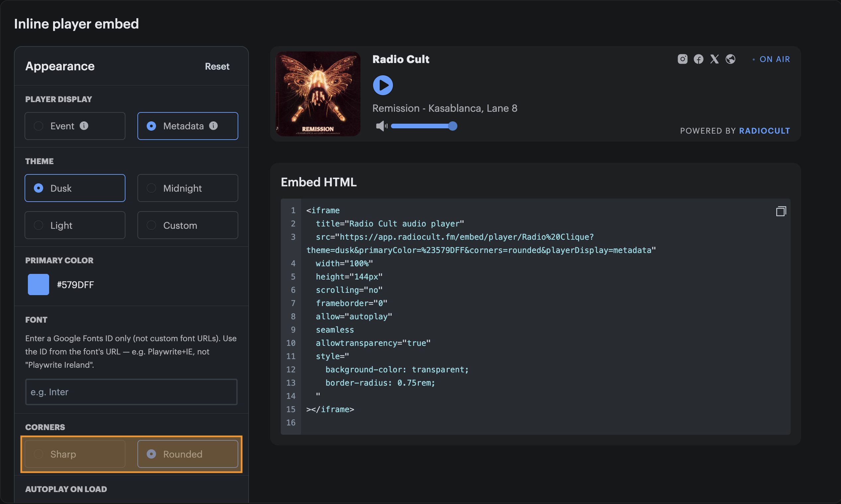Show info about the Event display option
Viewport: 841px width, 504px height.
[x=84, y=126]
